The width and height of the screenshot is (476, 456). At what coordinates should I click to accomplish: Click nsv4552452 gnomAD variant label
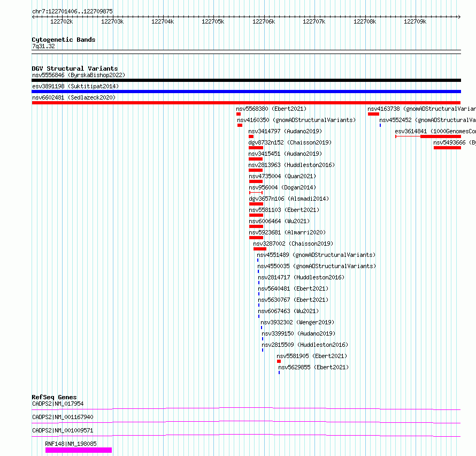pos(427,120)
